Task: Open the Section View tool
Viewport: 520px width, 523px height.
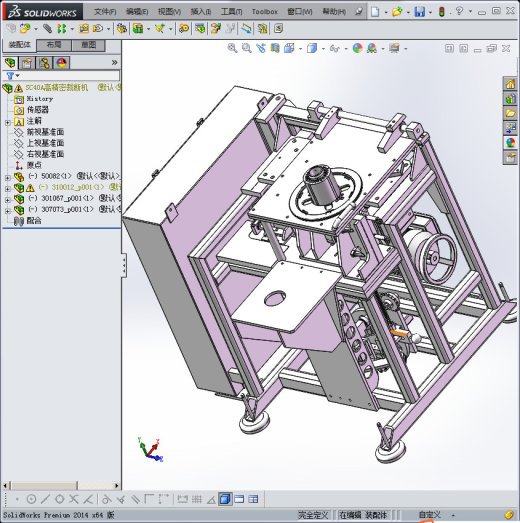Action: point(275,48)
